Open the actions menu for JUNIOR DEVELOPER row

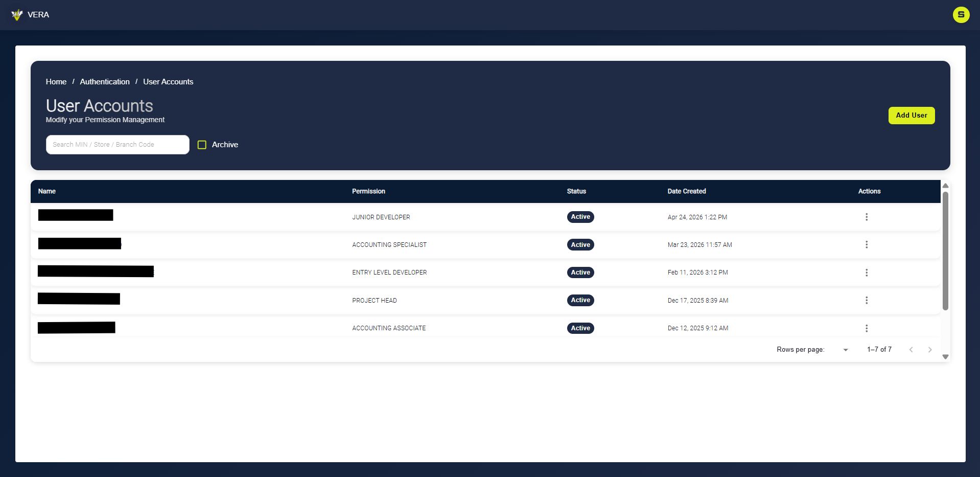(866, 217)
